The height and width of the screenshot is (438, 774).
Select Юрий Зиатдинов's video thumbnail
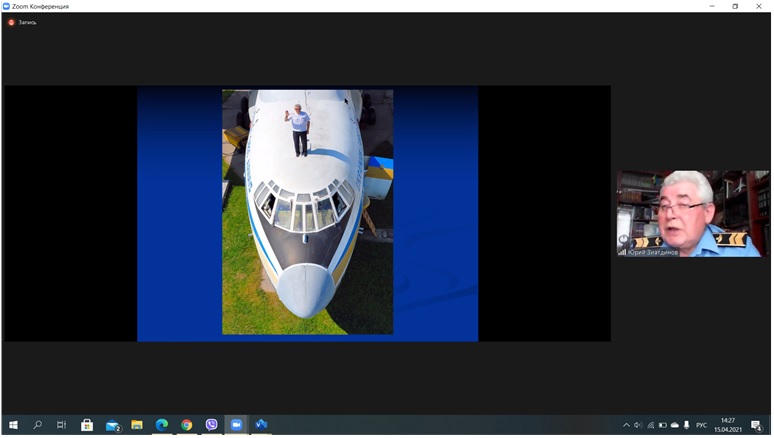coord(692,213)
